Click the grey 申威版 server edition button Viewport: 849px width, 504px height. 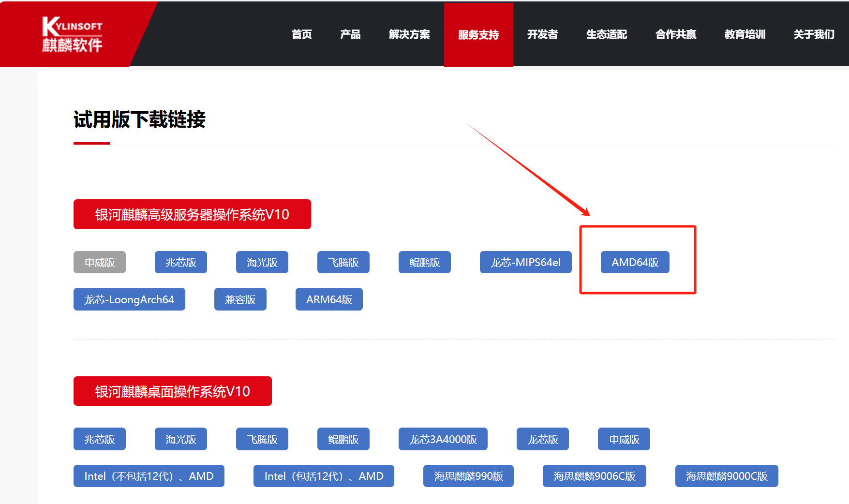pos(100,262)
